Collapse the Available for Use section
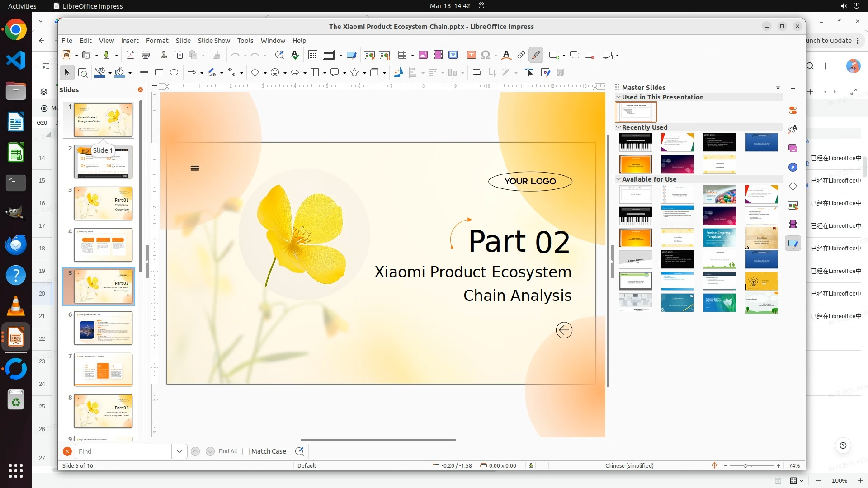 pos(618,179)
